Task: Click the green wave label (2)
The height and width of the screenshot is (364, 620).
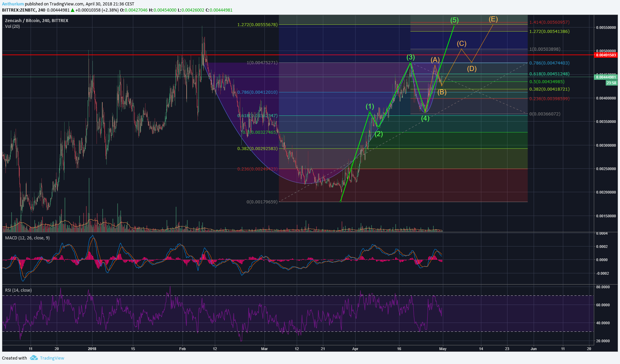Action: (x=379, y=134)
